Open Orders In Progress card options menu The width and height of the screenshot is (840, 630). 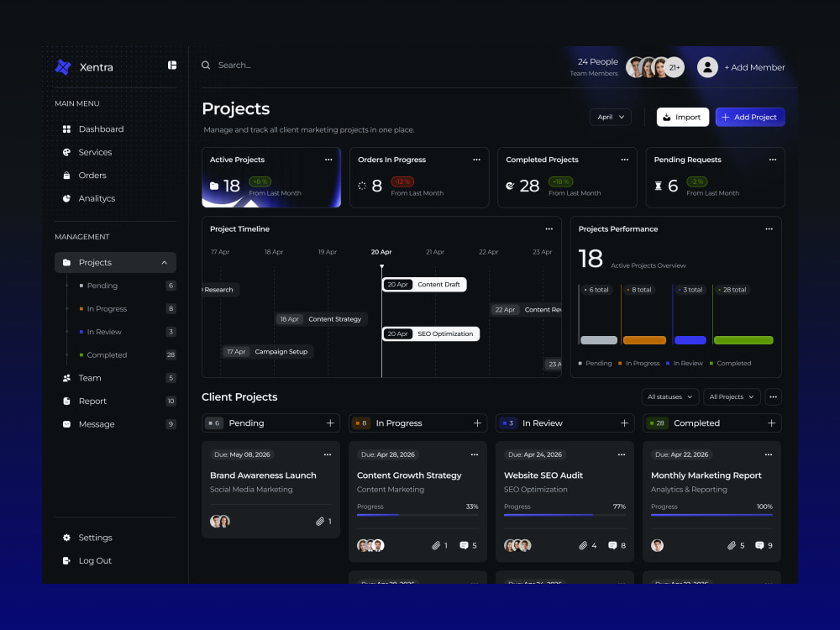tap(476, 160)
